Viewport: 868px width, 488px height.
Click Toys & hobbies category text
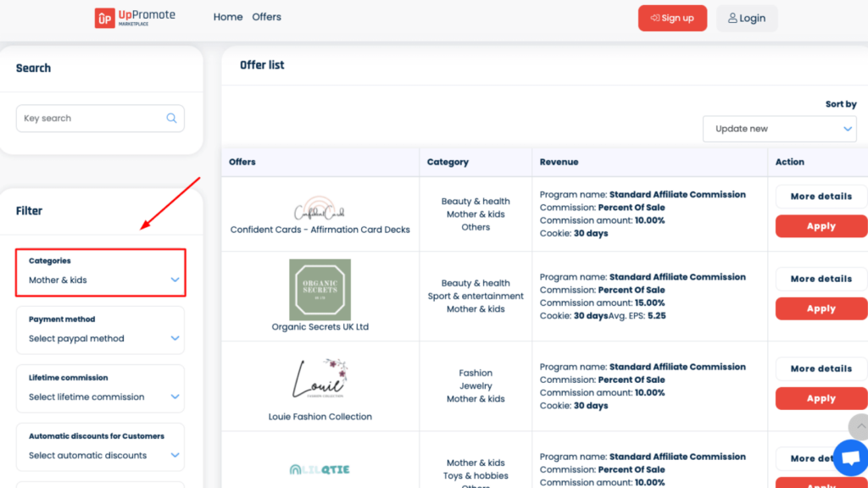(476, 476)
